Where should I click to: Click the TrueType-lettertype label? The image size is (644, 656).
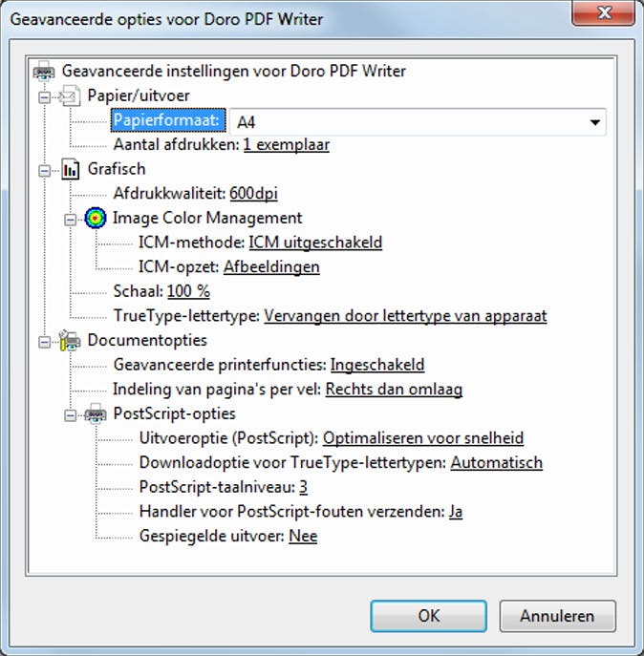[187, 316]
